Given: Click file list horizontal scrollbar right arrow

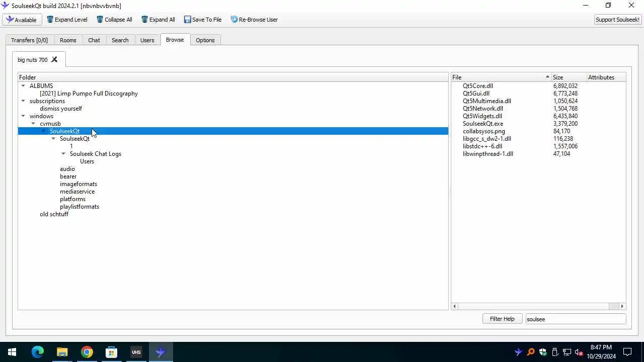Looking at the screenshot, I should [622, 306].
